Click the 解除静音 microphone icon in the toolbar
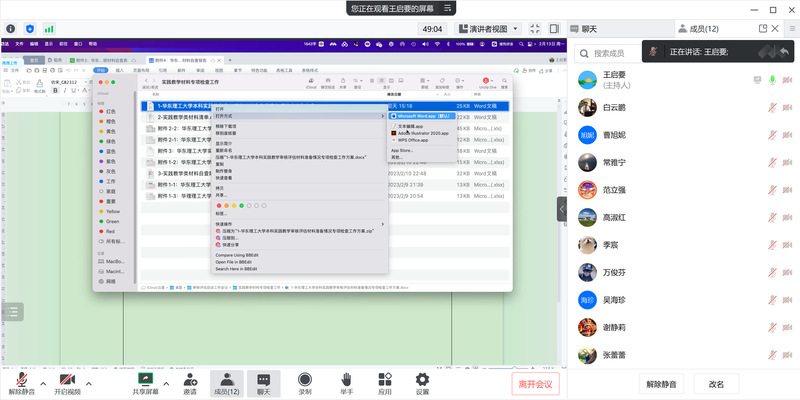Image resolution: width=800 pixels, height=400 pixels. pyautogui.click(x=19, y=379)
